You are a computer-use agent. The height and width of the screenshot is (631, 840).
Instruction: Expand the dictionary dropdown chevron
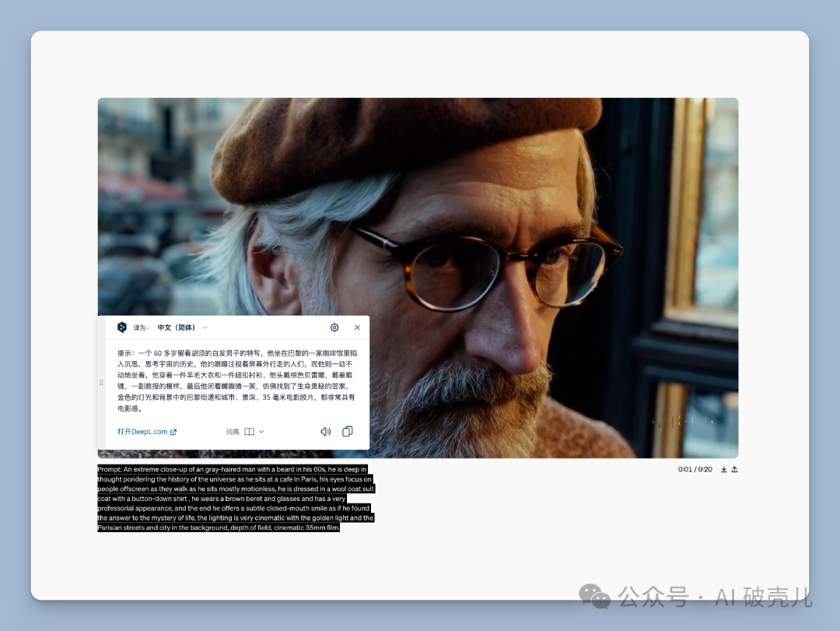point(261,432)
